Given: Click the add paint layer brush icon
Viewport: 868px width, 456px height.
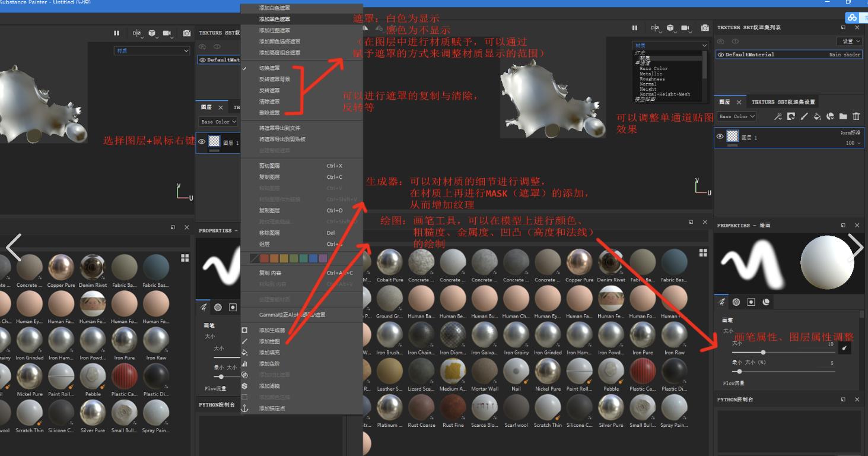Looking at the screenshot, I should pyautogui.click(x=804, y=117).
